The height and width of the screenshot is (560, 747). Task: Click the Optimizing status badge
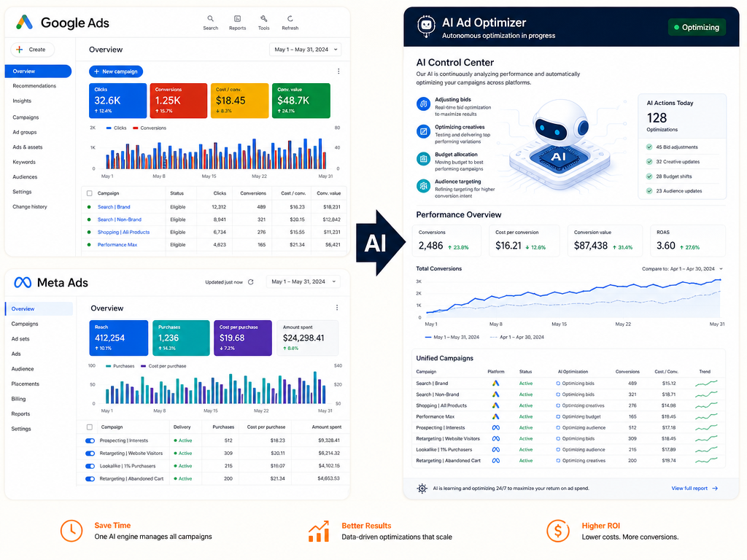[x=697, y=27]
